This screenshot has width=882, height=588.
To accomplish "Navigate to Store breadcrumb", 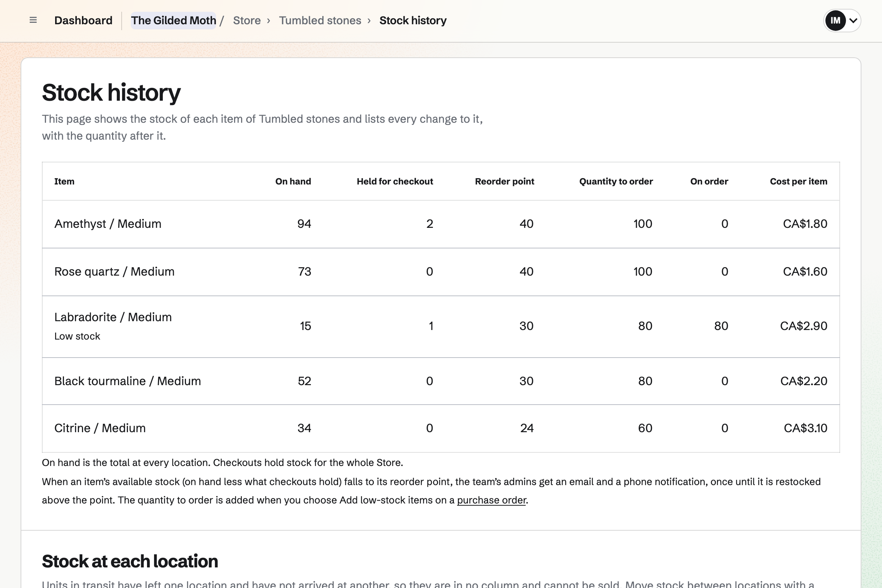I will tap(247, 20).
